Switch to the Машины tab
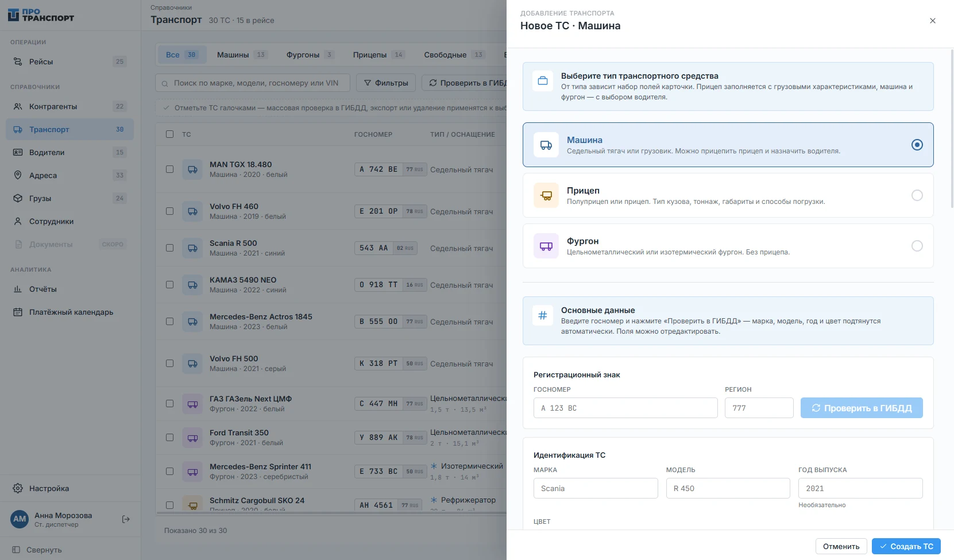Screen dimensions: 954x560 [242, 55]
